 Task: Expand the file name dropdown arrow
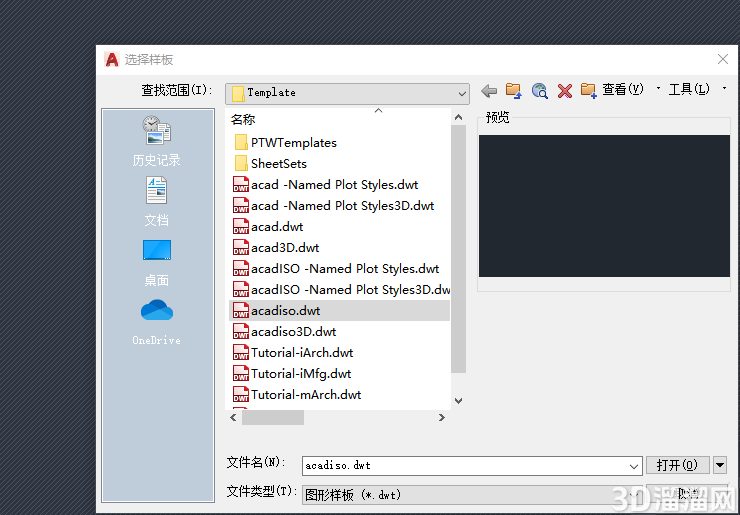(633, 466)
